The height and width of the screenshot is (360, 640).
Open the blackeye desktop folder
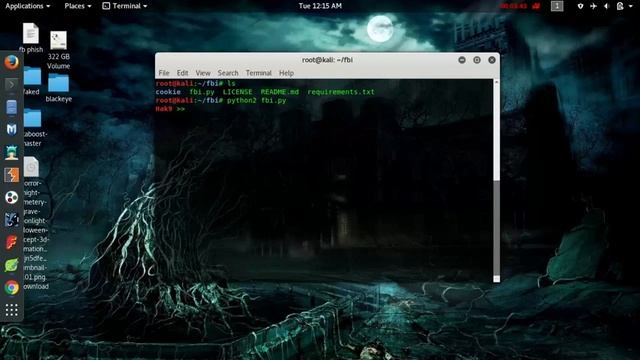pos(58,88)
